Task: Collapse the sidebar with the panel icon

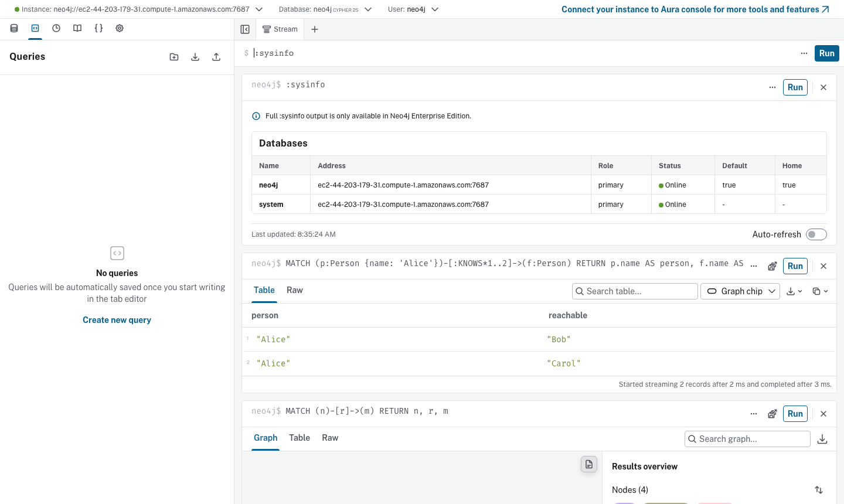Action: 245,29
